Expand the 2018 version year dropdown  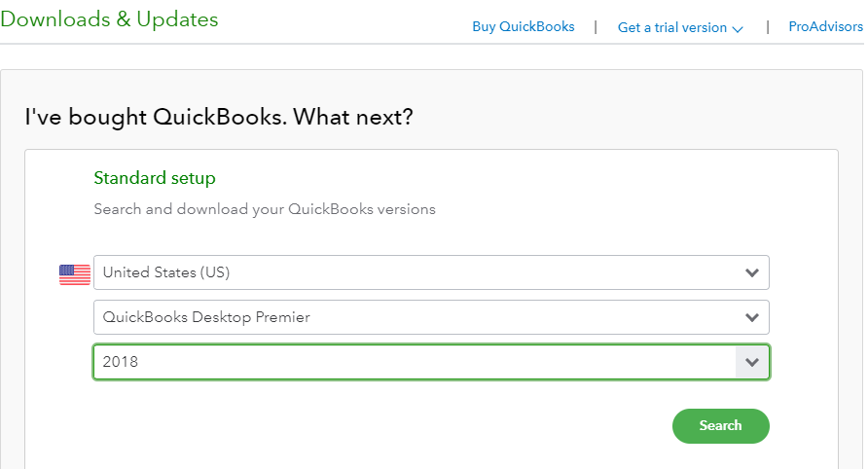(431, 362)
